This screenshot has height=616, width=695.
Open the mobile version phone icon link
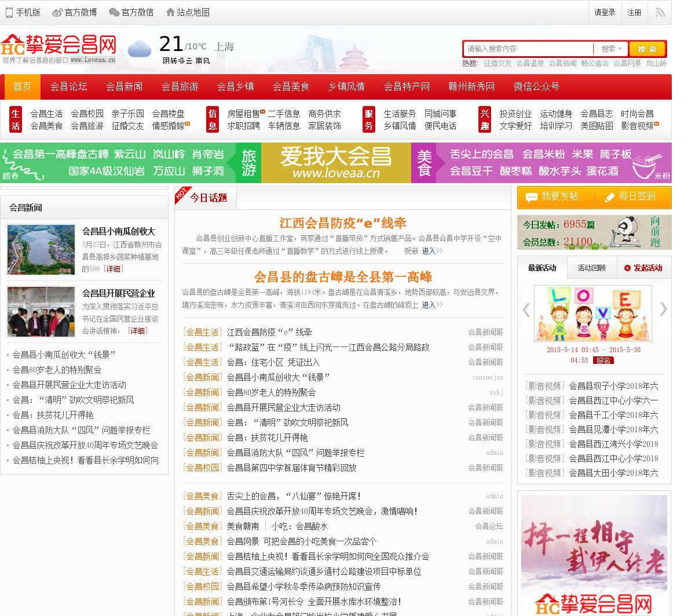pyautogui.click(x=9, y=12)
